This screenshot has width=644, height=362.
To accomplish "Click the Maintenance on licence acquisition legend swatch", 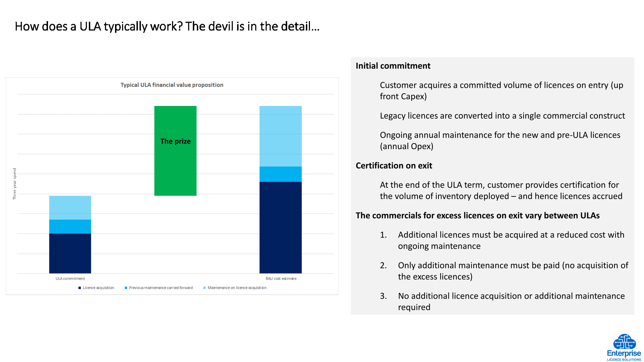I will pyautogui.click(x=204, y=288).
